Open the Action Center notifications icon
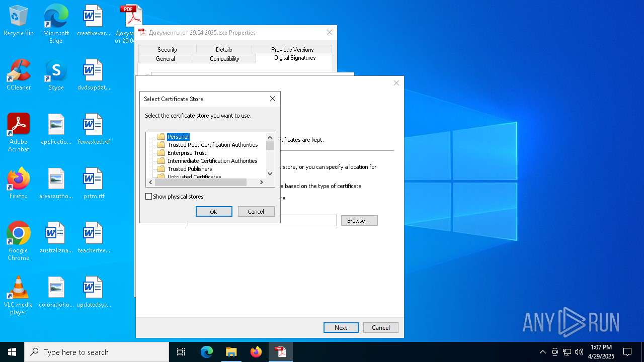644x362 pixels. pos(627,352)
